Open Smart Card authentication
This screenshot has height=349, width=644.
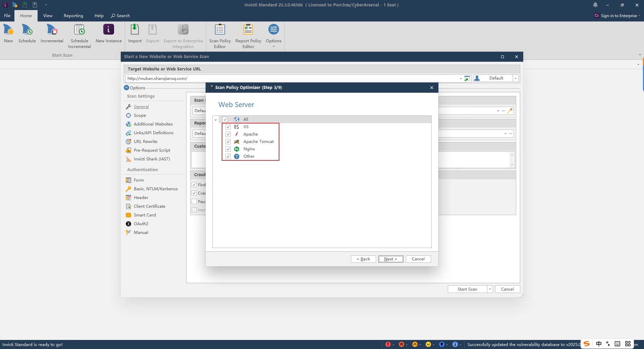pos(145,215)
